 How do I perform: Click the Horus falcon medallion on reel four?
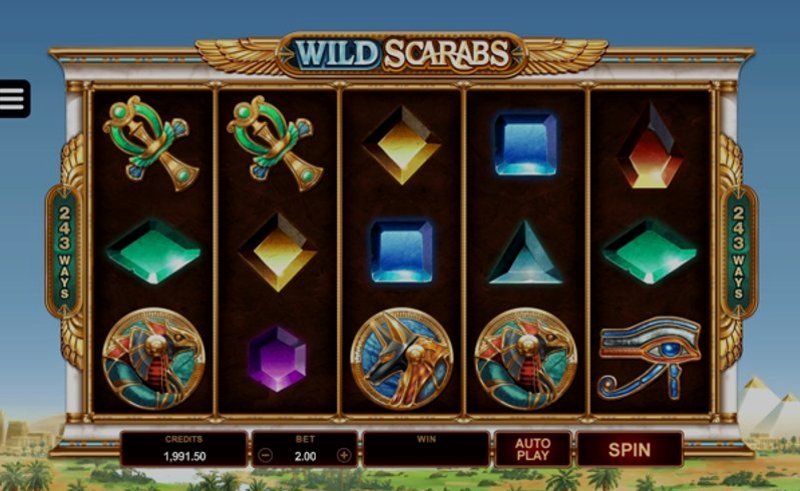point(526,359)
